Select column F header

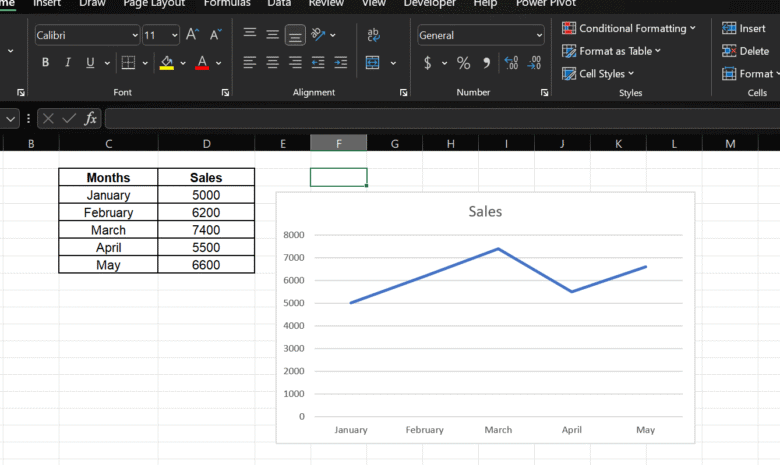coord(339,143)
